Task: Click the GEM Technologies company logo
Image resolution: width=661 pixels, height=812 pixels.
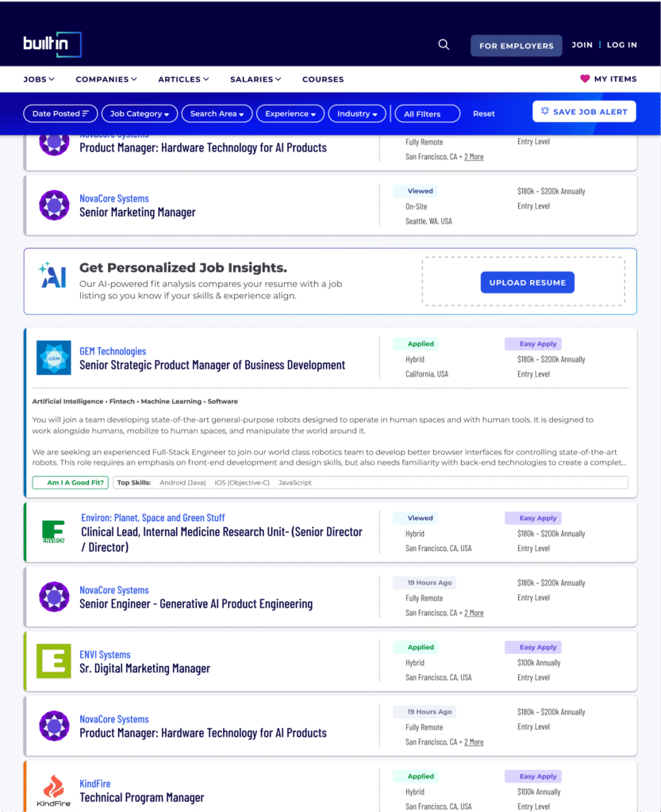Action: pos(54,358)
